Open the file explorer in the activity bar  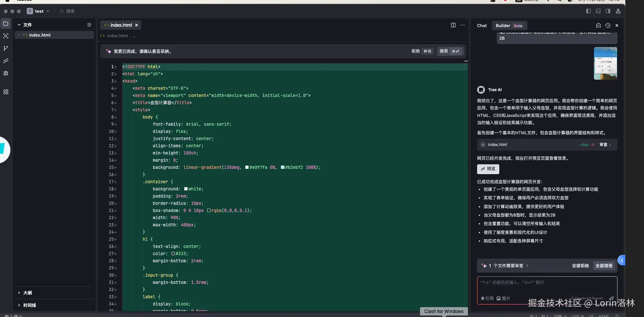point(6,24)
